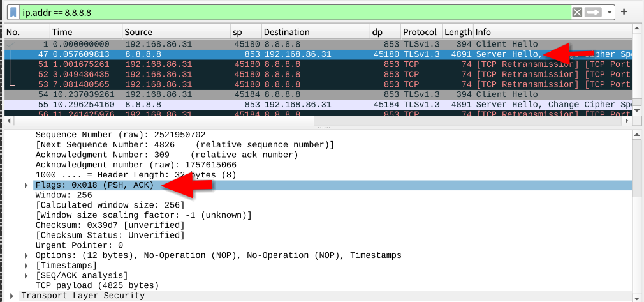The image size is (644, 302).
Task: Click the packet list horizontal scrollbar thumb
Action: pyautogui.click(x=164, y=121)
